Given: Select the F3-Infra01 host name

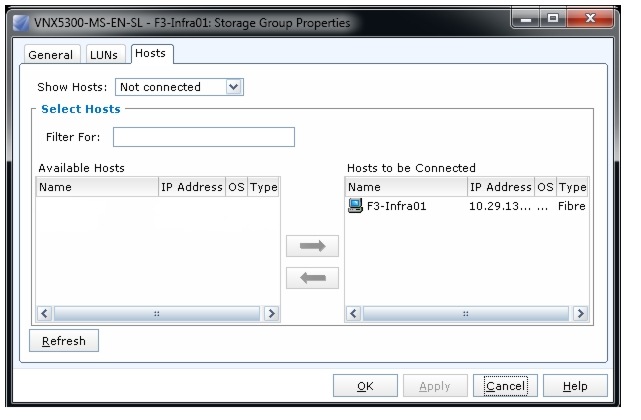Looking at the screenshot, I should (x=397, y=206).
